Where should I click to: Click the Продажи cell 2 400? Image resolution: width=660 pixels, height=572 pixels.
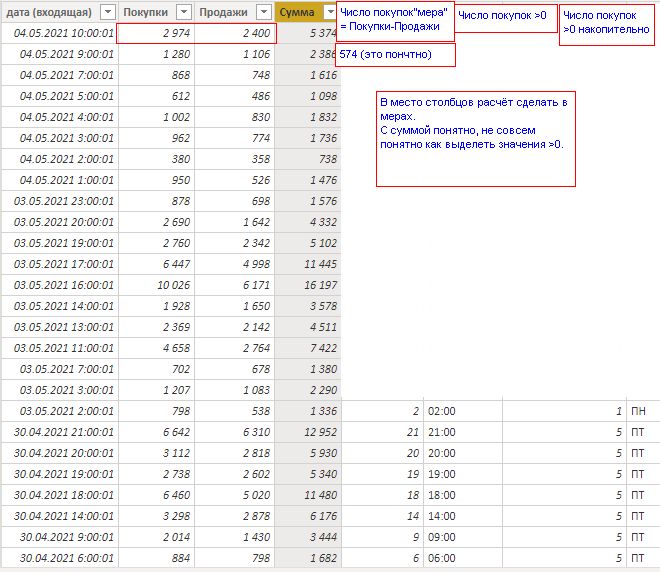pyautogui.click(x=234, y=33)
